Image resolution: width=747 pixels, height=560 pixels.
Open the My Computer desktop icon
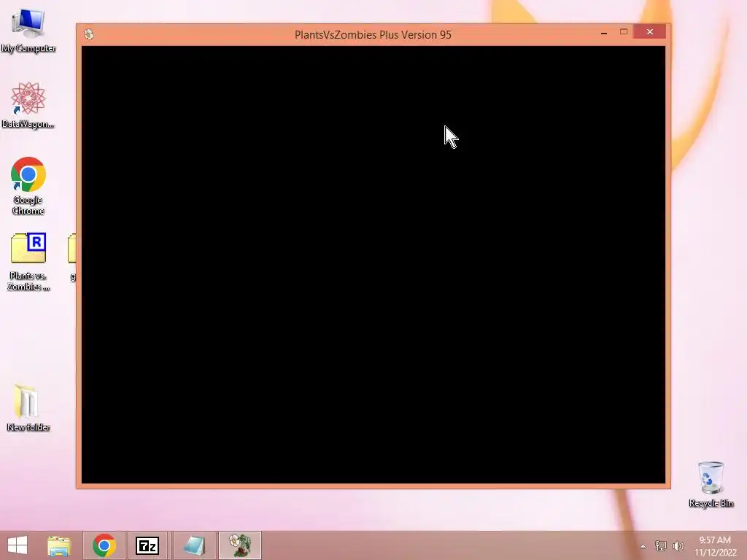[28, 29]
